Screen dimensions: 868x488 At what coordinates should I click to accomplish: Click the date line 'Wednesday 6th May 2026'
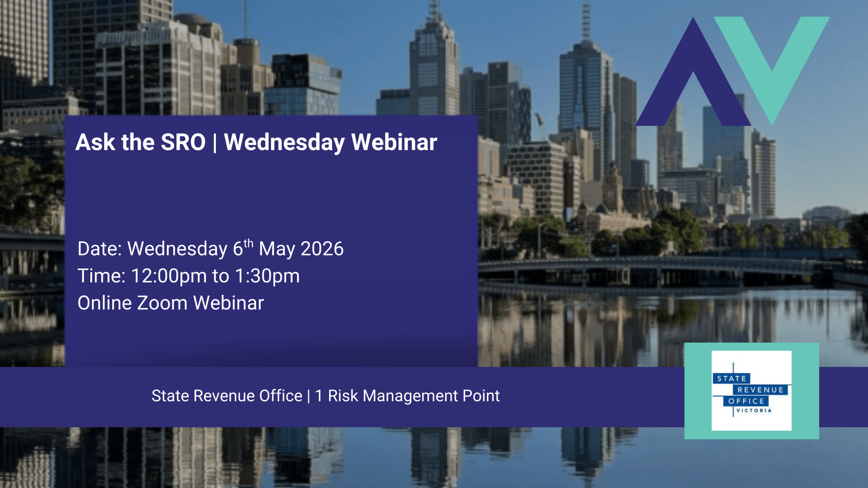pyautogui.click(x=235, y=249)
